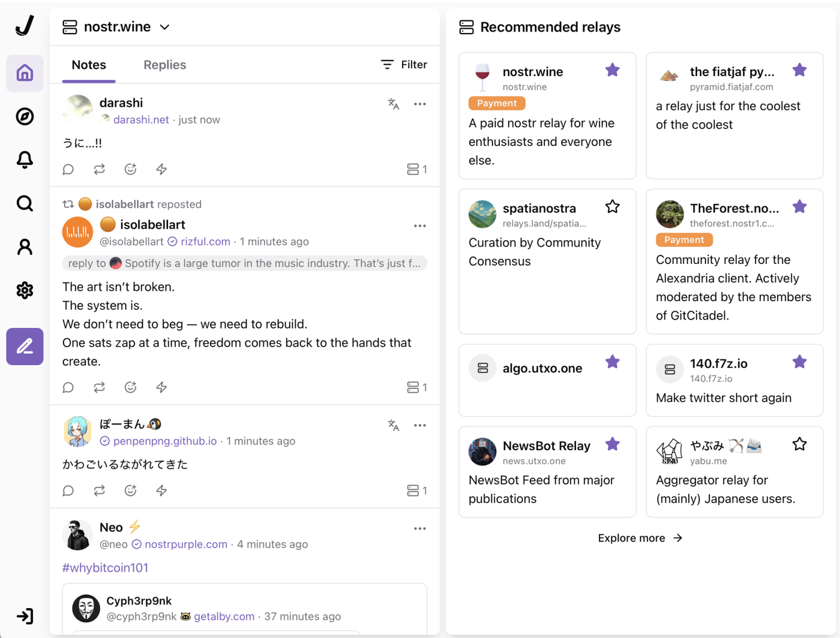Image resolution: width=840 pixels, height=638 pixels.
Task: Open the Settings gear in sidebar
Action: tap(25, 290)
